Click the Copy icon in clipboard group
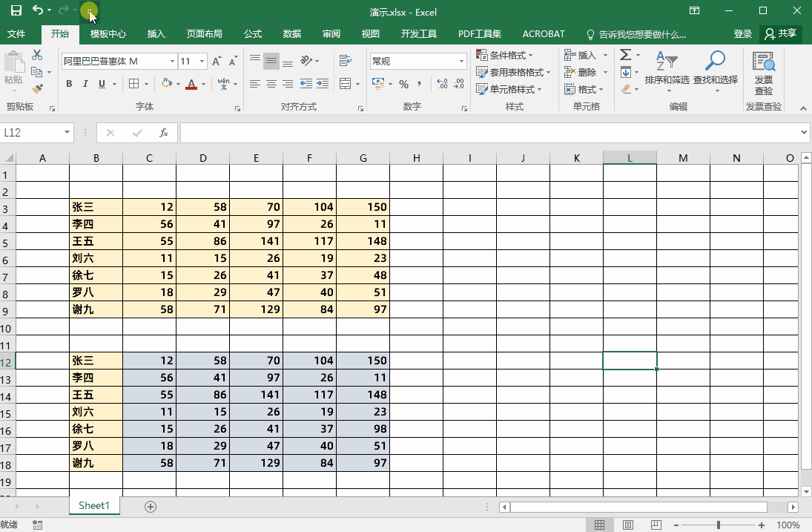The height and width of the screenshot is (532, 812). tap(36, 72)
